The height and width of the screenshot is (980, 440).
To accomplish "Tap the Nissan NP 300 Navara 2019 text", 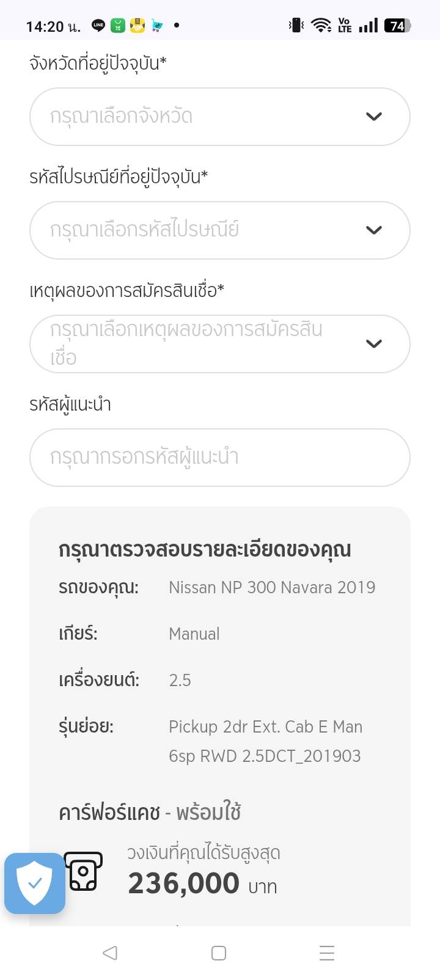I will tap(272, 588).
